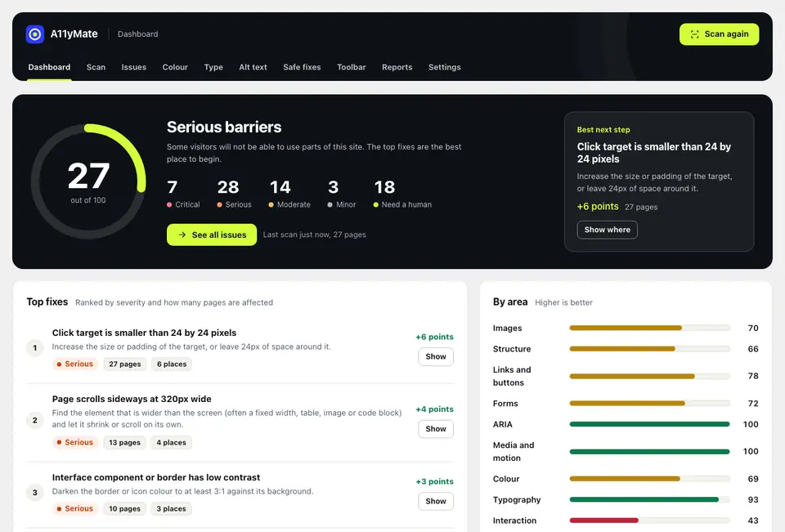
Task: Click the Images score bar
Action: click(x=649, y=328)
